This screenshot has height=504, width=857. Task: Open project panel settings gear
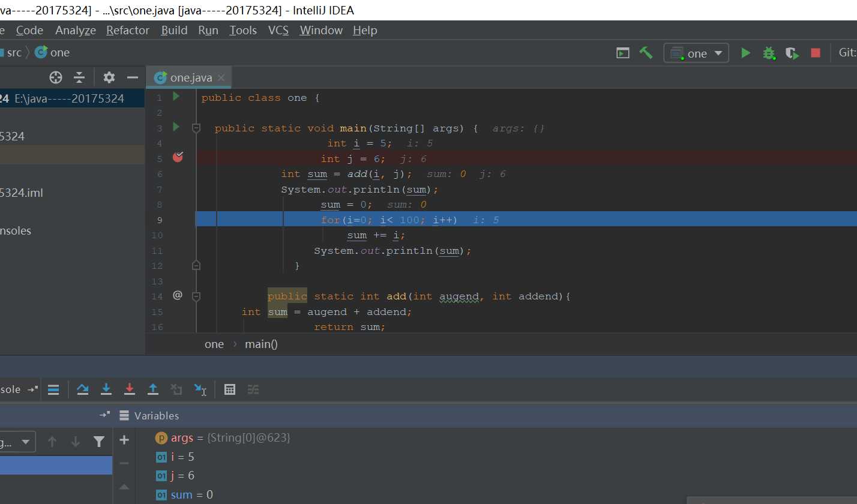[x=109, y=77]
